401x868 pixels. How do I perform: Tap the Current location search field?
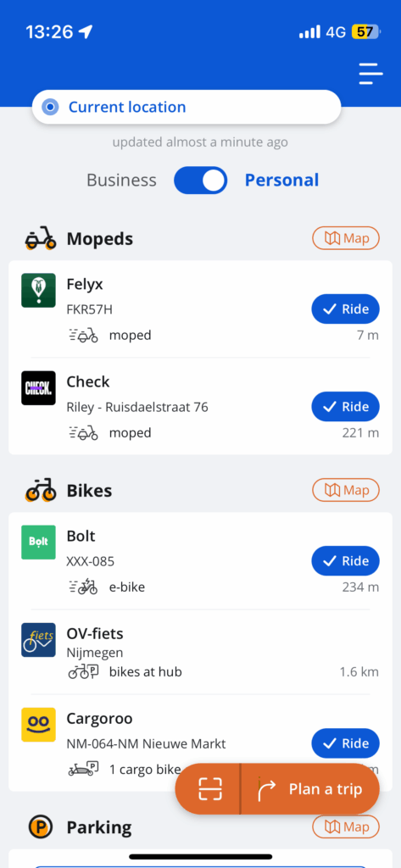tap(187, 107)
